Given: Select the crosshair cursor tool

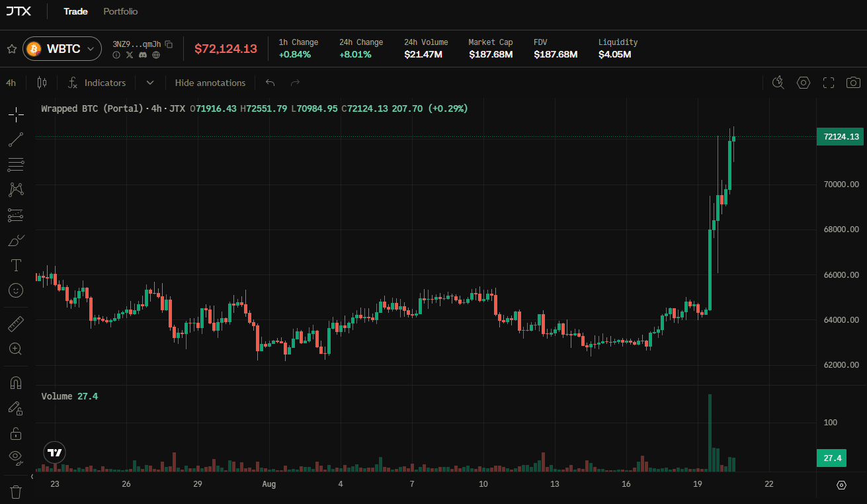Looking at the screenshot, I should click(17, 114).
